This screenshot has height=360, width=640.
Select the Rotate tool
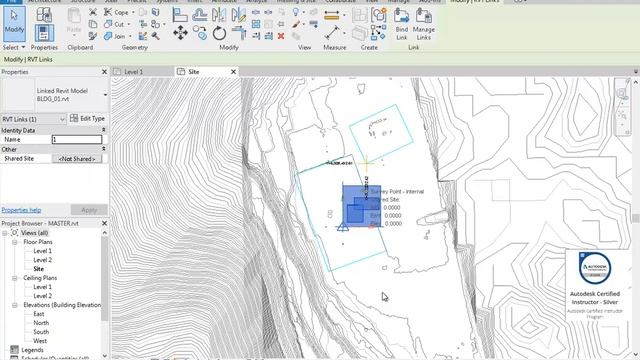click(x=219, y=33)
